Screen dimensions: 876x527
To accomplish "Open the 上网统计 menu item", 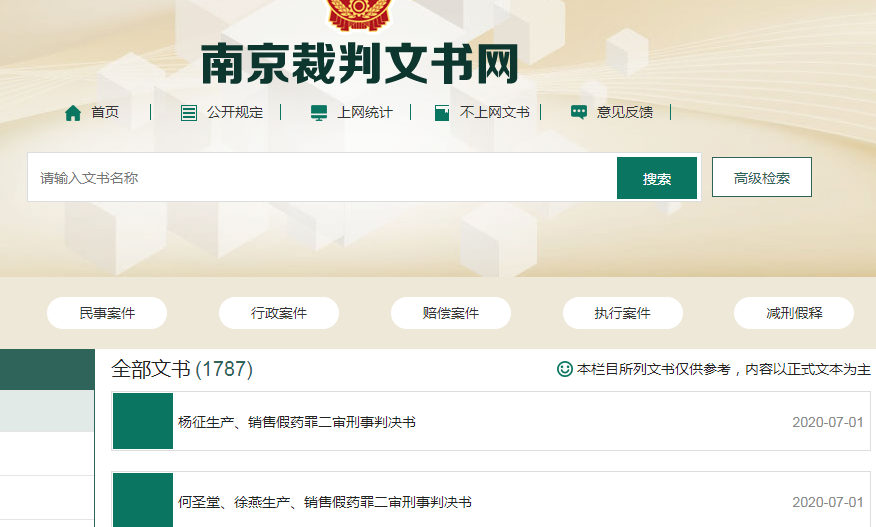I will [365, 112].
